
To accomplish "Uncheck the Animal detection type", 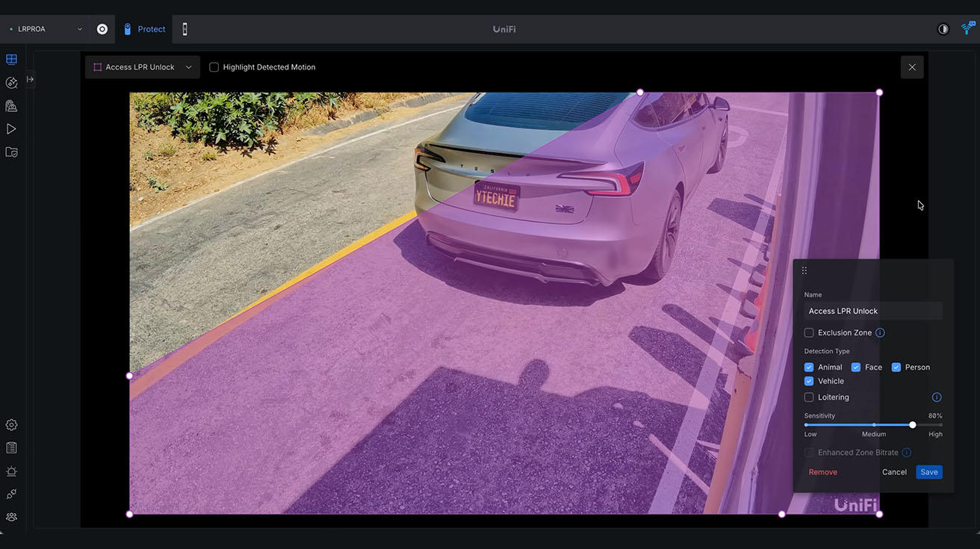I will point(809,367).
